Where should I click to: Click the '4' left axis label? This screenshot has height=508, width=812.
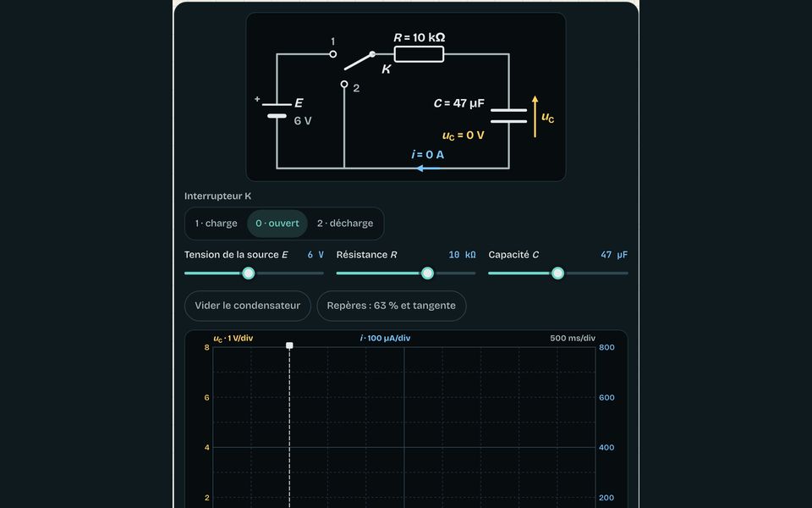(x=207, y=447)
